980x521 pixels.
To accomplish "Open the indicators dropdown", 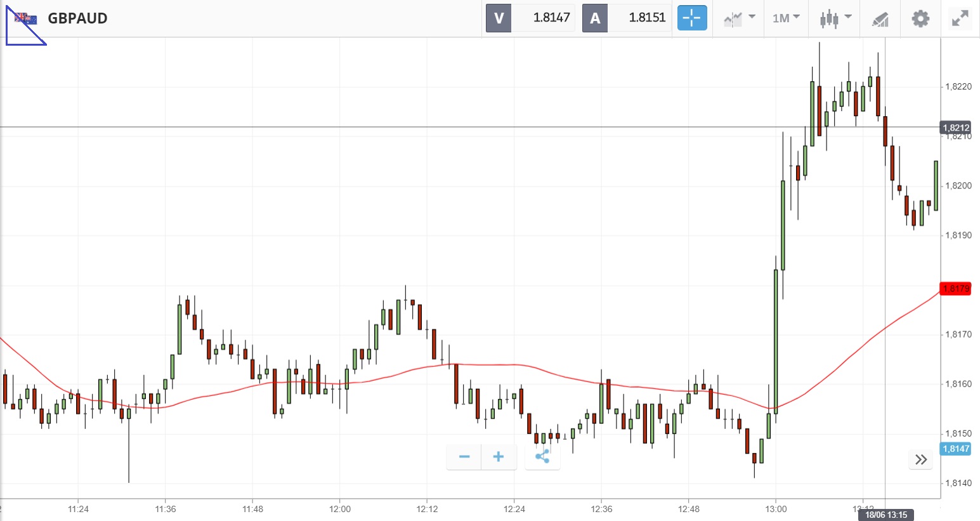I will click(x=739, y=18).
